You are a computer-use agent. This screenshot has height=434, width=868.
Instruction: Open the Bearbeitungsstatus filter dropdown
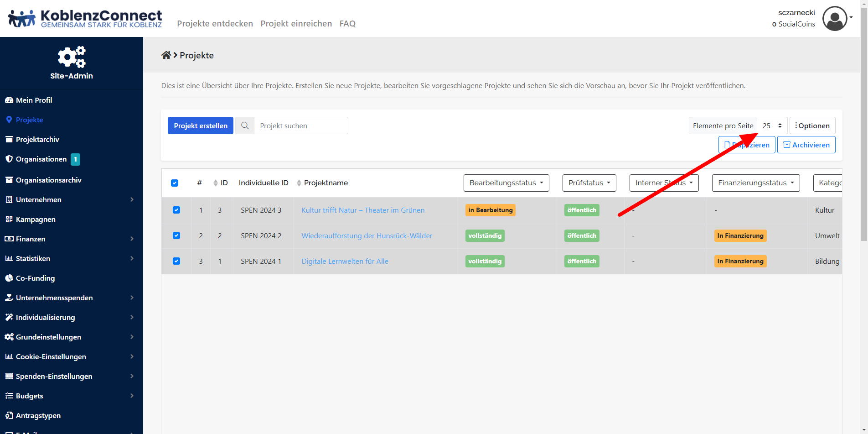tap(506, 183)
